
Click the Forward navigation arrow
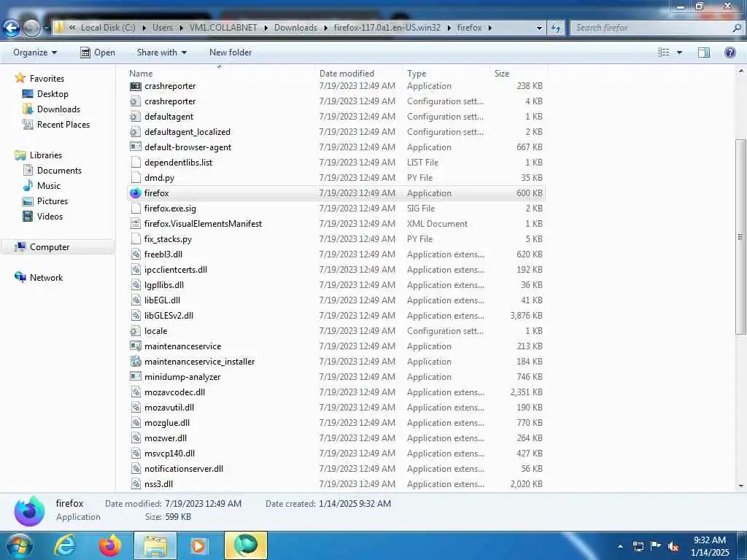[x=31, y=28]
